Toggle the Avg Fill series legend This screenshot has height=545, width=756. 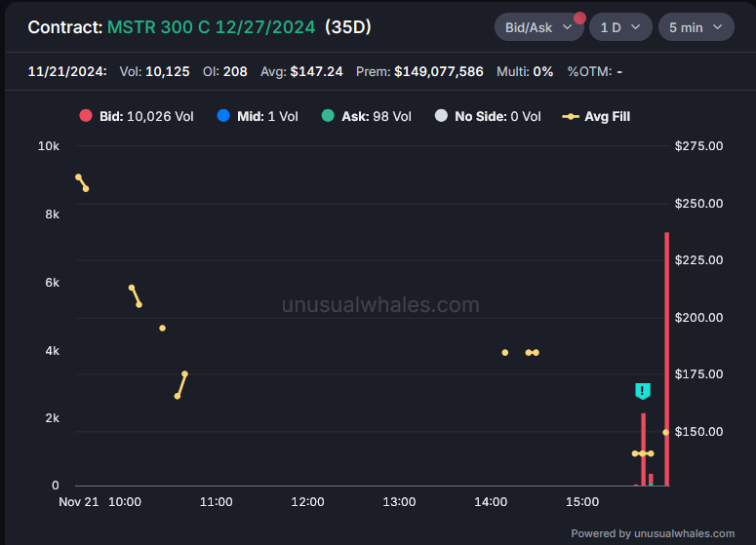(x=596, y=116)
